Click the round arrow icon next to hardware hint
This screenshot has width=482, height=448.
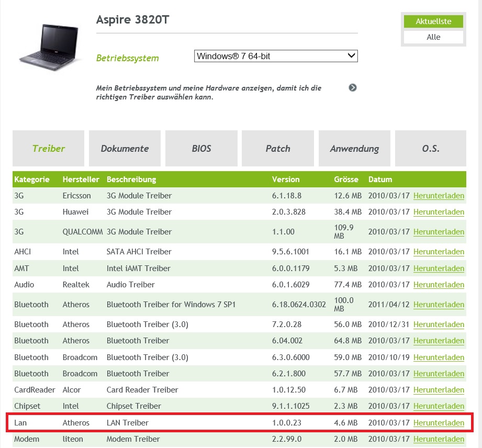pyautogui.click(x=353, y=87)
